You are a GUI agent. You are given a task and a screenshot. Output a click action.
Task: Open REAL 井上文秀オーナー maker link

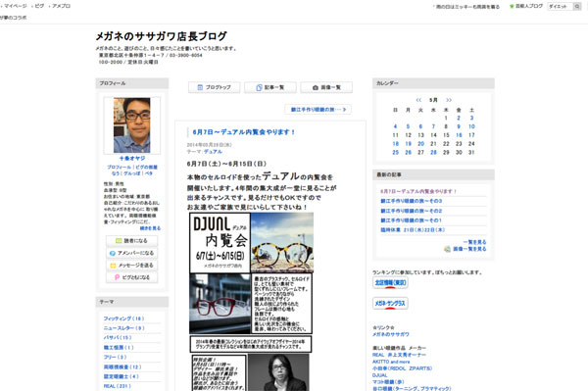pos(399,355)
